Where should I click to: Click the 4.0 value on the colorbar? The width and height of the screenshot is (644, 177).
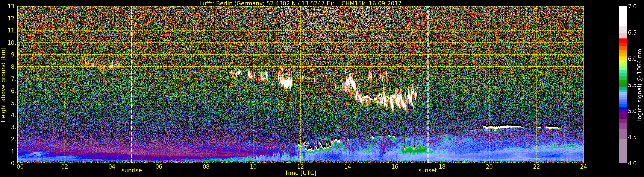coord(632,163)
